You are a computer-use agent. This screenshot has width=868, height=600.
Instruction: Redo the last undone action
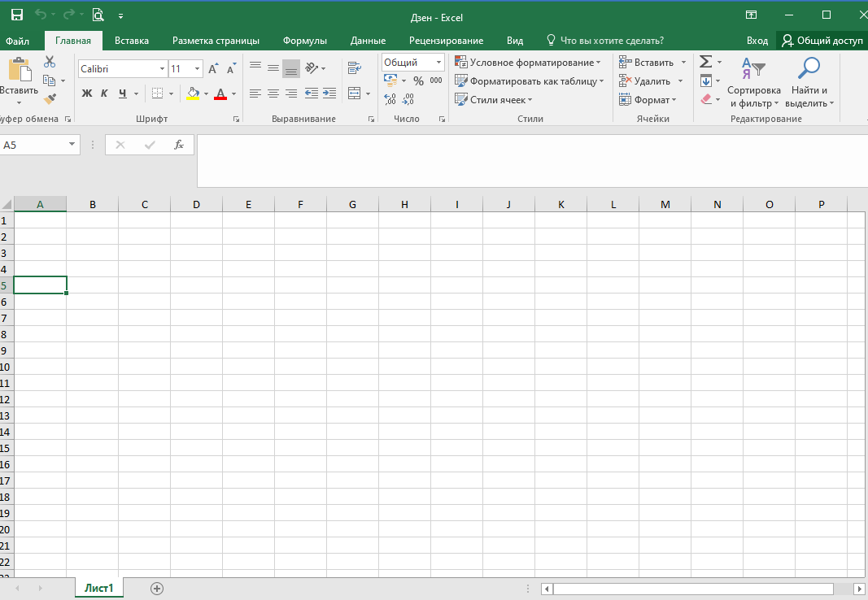[69, 15]
